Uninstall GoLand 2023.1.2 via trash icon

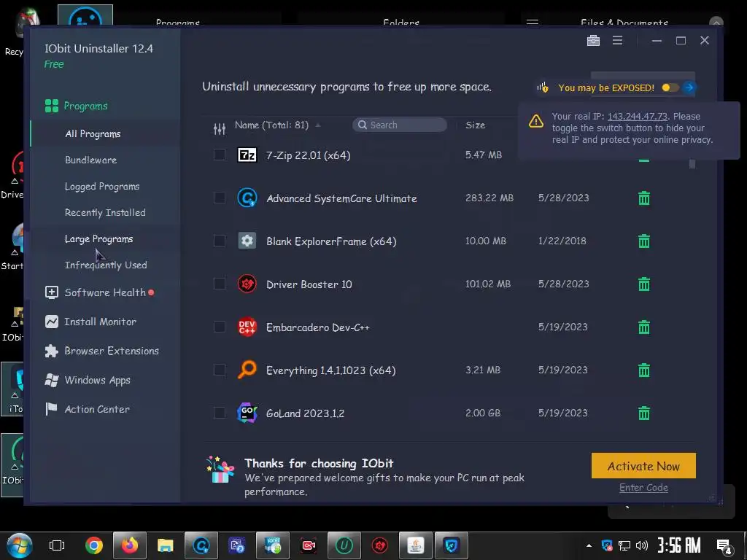[643, 413]
